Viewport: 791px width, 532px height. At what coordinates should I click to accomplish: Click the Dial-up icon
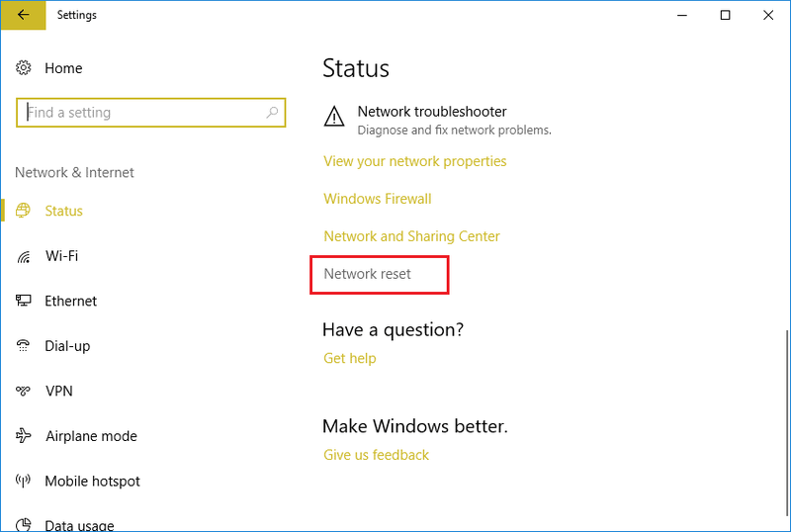pyautogui.click(x=24, y=346)
